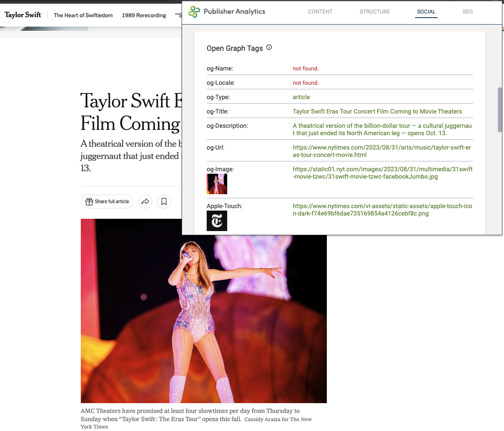This screenshot has width=504, height=431.
Task: Click the share arrow icon
Action: coord(145,202)
